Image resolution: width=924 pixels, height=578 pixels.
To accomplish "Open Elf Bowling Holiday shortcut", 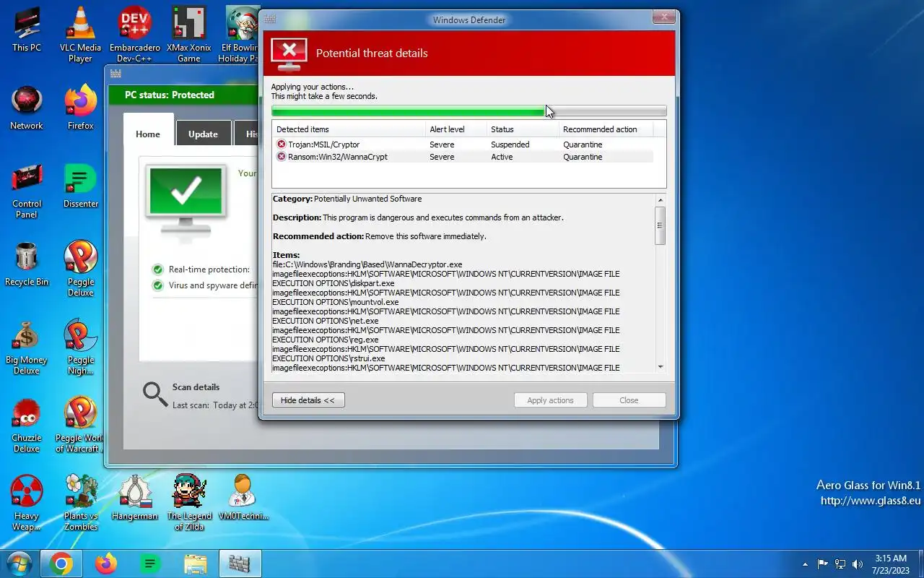I will coord(238,34).
